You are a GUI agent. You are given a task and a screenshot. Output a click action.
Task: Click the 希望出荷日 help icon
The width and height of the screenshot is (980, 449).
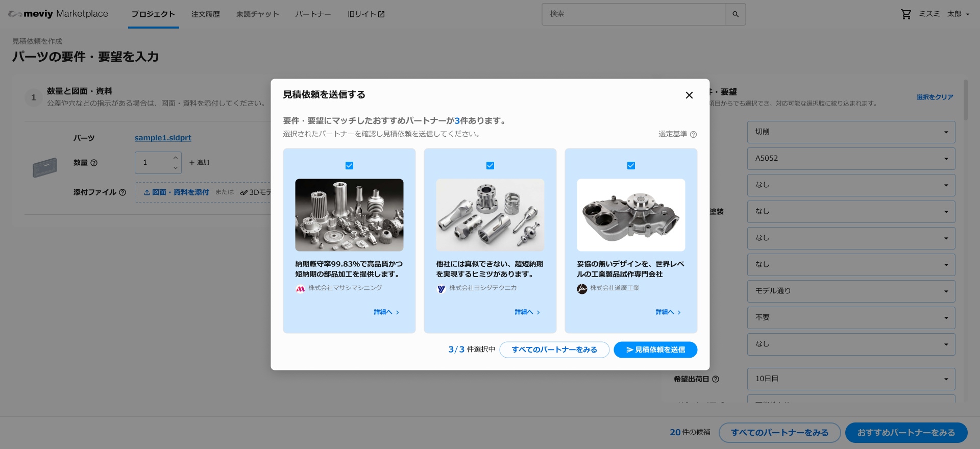click(716, 379)
